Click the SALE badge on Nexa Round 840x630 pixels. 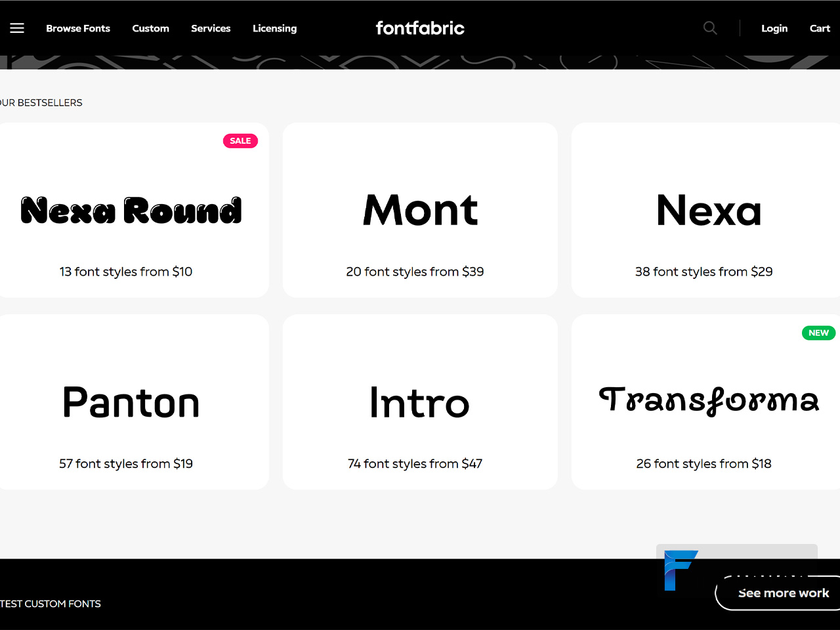point(240,140)
